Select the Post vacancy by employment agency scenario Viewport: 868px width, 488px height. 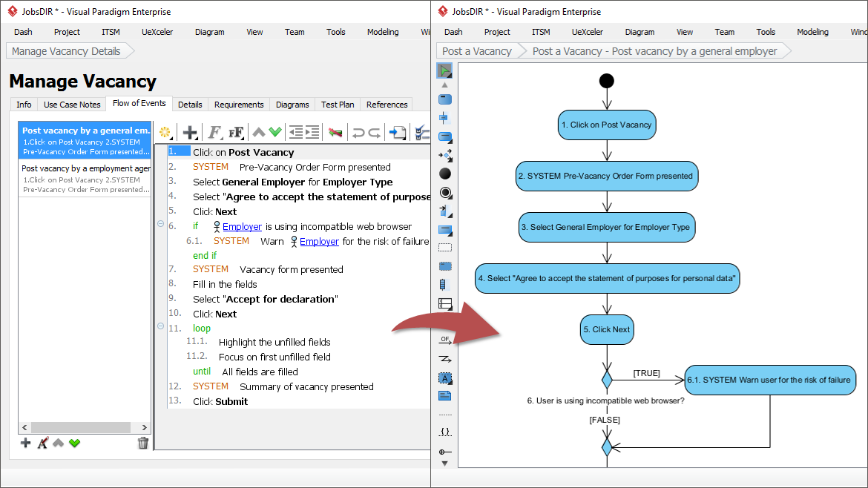[x=85, y=178]
